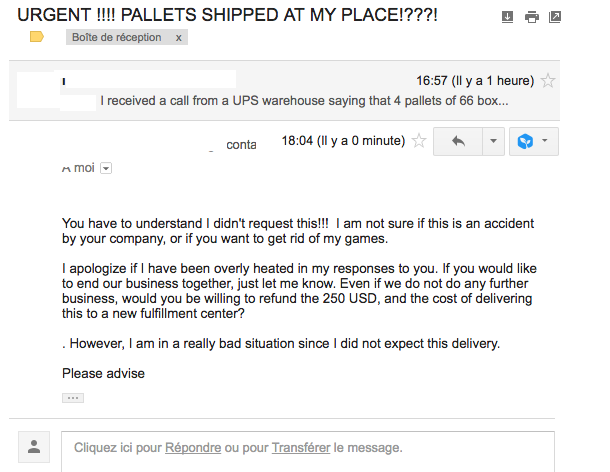Expand collapsed message about UPS warehouse
The height and width of the screenshot is (472, 610).
pos(284,91)
